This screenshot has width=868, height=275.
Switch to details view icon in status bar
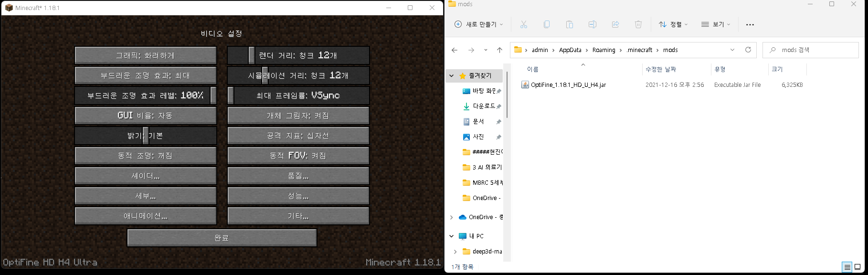[847, 267]
